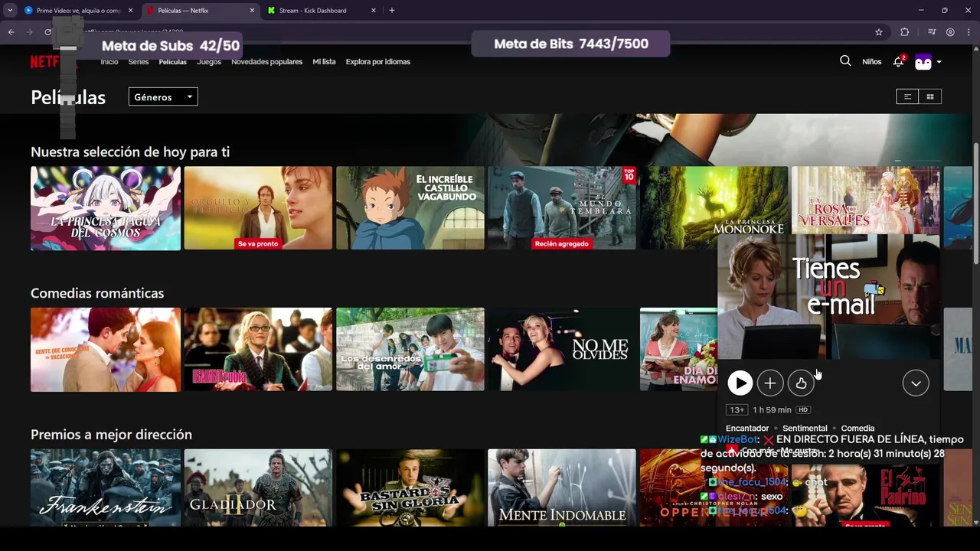Go to Inicio in the Netflix menu

(x=109, y=62)
